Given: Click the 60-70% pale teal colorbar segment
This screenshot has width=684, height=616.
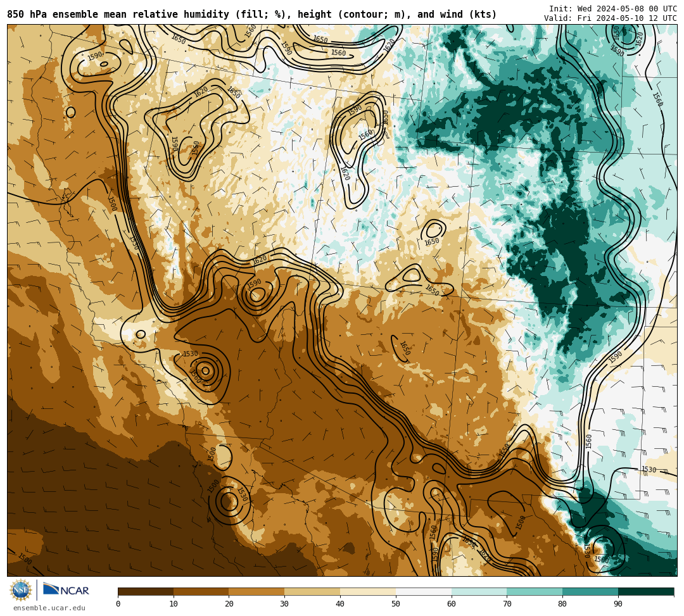Looking at the screenshot, I should 479,591.
